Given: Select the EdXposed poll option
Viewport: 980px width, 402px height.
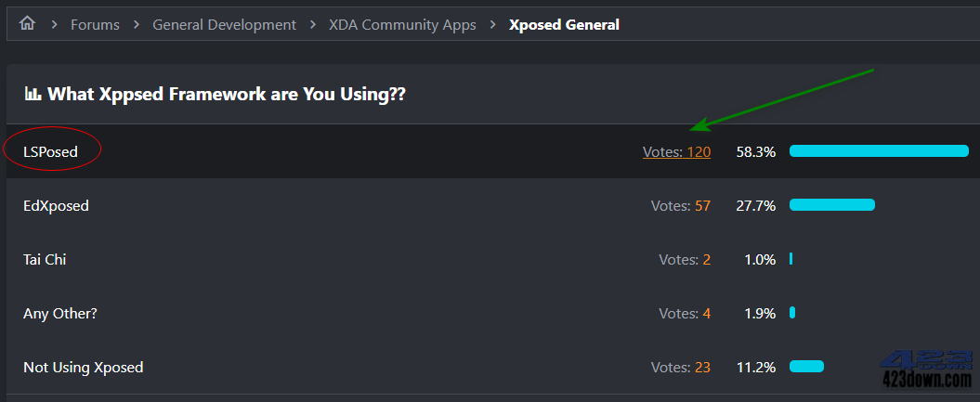Looking at the screenshot, I should [57, 205].
